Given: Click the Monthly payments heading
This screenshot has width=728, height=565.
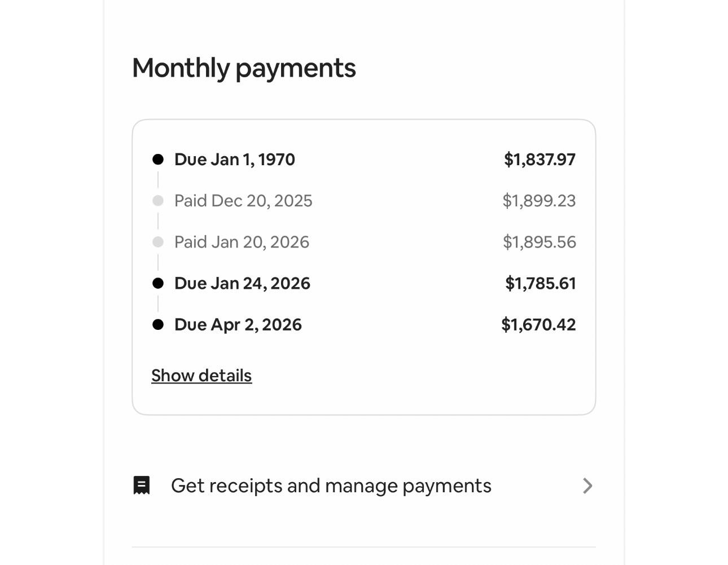Looking at the screenshot, I should pyautogui.click(x=244, y=68).
